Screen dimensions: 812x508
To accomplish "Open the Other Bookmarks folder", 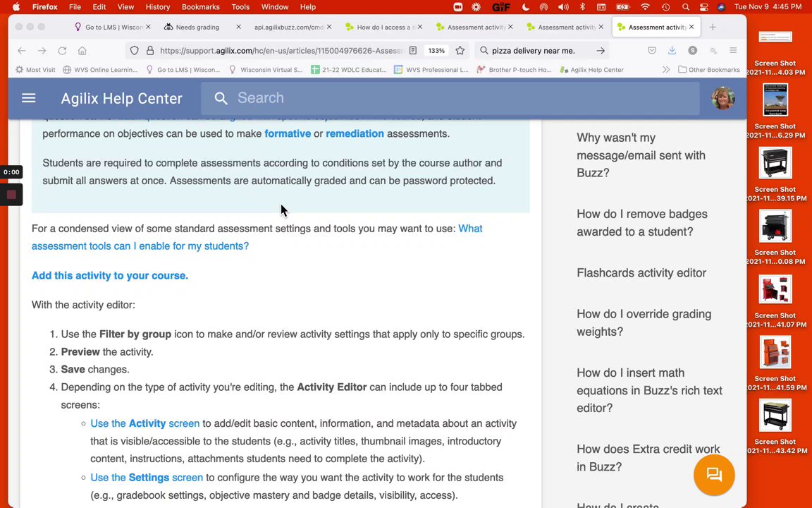I will point(709,69).
